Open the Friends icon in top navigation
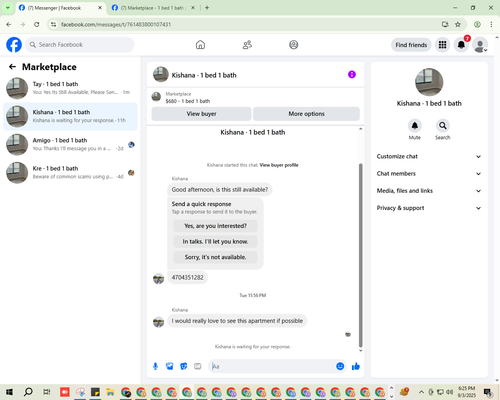Image resolution: width=500 pixels, height=400 pixels. point(247,45)
